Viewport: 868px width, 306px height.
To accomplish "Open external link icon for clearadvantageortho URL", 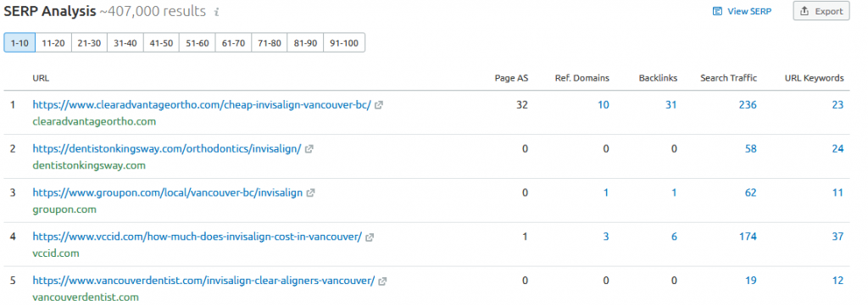I will pyautogui.click(x=379, y=105).
